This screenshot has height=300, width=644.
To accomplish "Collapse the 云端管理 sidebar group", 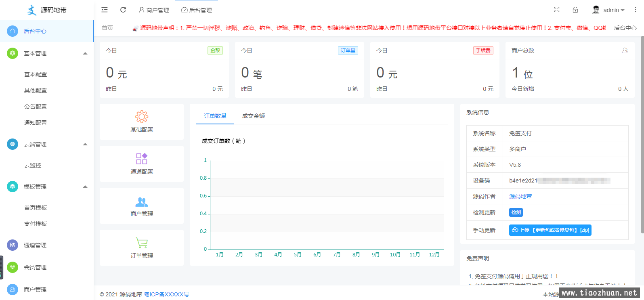I will coord(85,144).
